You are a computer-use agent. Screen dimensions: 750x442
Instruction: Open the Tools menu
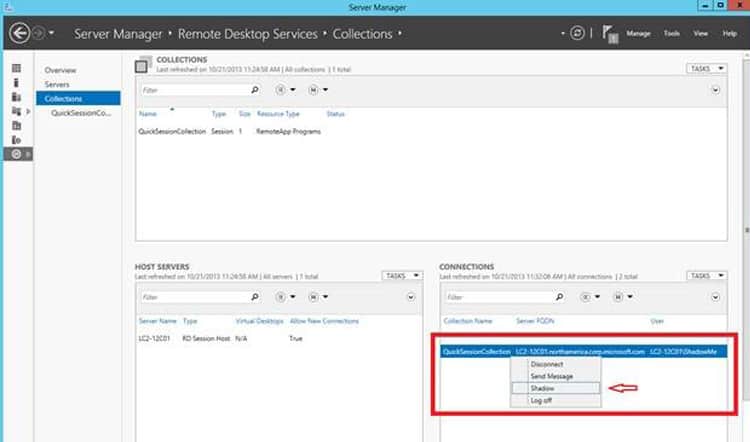pyautogui.click(x=672, y=33)
